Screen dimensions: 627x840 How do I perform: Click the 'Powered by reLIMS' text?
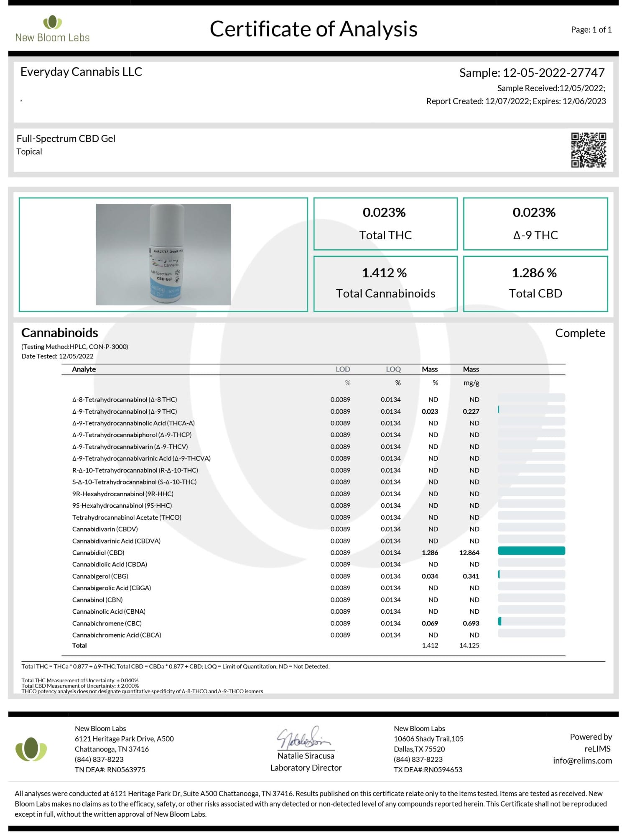[591, 743]
